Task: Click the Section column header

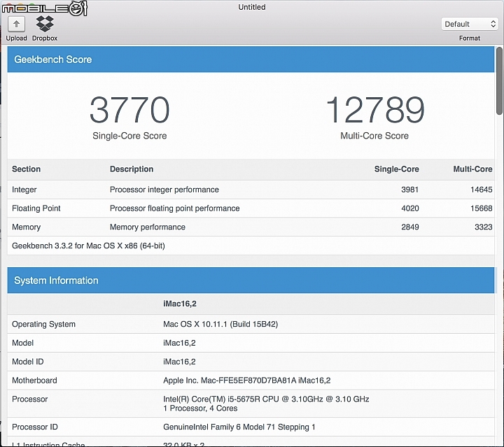Action: (27, 169)
